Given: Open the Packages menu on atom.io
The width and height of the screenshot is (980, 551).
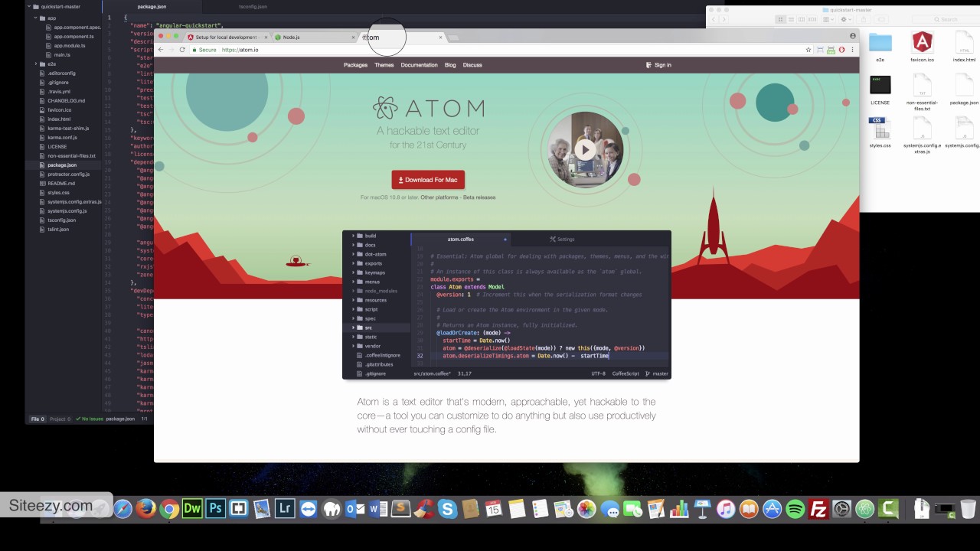Looking at the screenshot, I should (x=355, y=65).
